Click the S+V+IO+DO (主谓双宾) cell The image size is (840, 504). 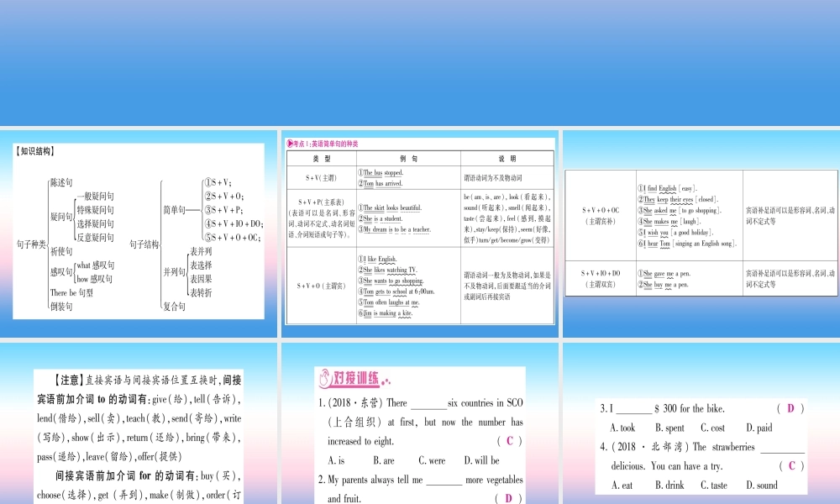coord(601,279)
